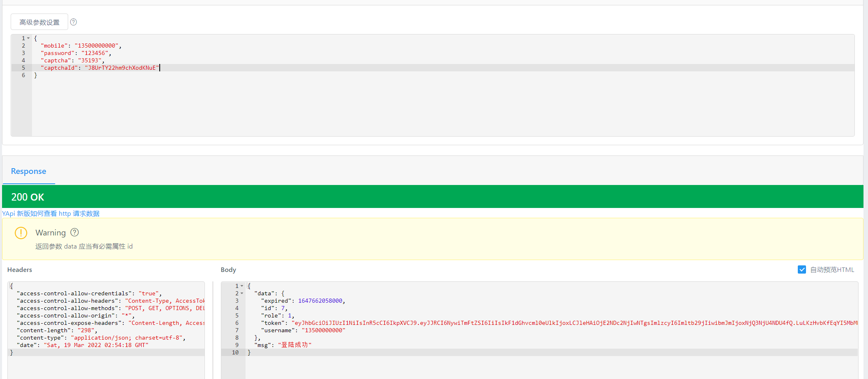Collapse request JSON line 1 fold arrow

pos(28,38)
